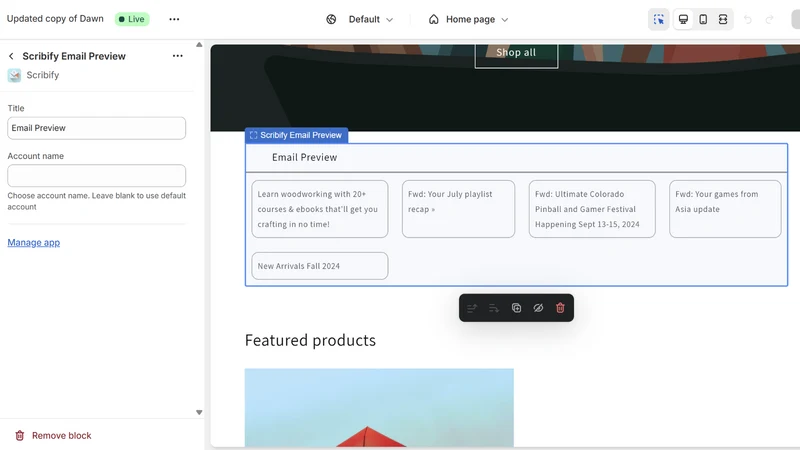Click the Scribify app icon
The height and width of the screenshot is (450, 800).
14,76
